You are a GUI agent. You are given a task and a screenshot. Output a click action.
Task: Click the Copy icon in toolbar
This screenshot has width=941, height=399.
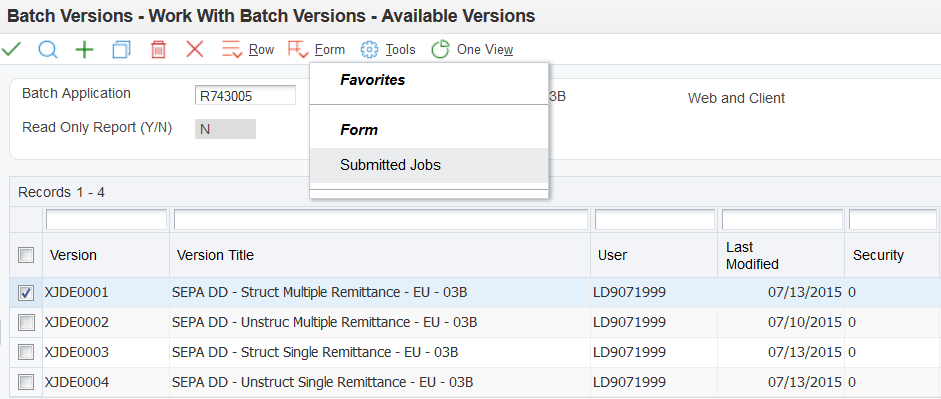tap(121, 50)
